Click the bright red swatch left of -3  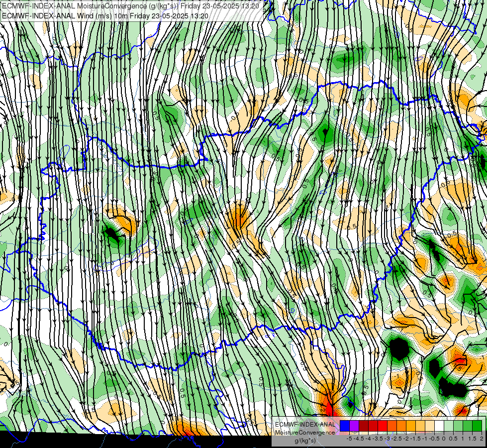tap(383, 426)
